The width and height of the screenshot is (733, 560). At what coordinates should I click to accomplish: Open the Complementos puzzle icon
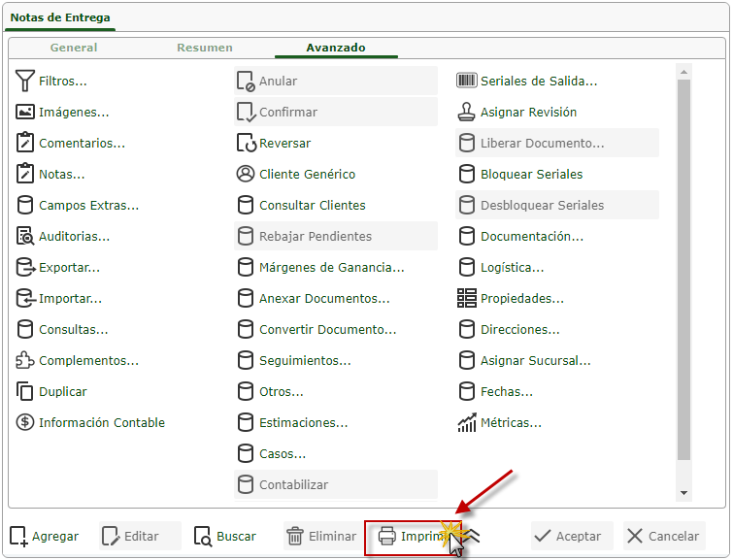pos(25,360)
